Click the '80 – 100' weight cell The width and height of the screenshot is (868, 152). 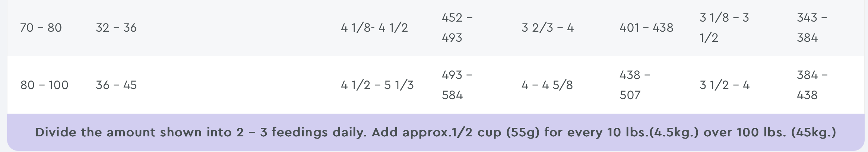(44, 85)
